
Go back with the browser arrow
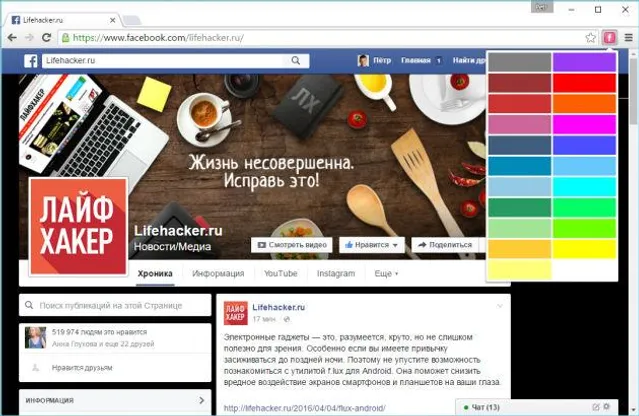click(x=12, y=38)
